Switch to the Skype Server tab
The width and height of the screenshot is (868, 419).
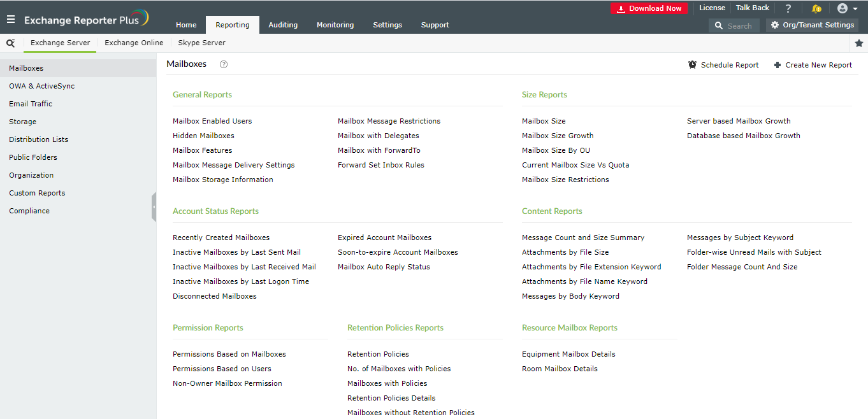tap(201, 43)
